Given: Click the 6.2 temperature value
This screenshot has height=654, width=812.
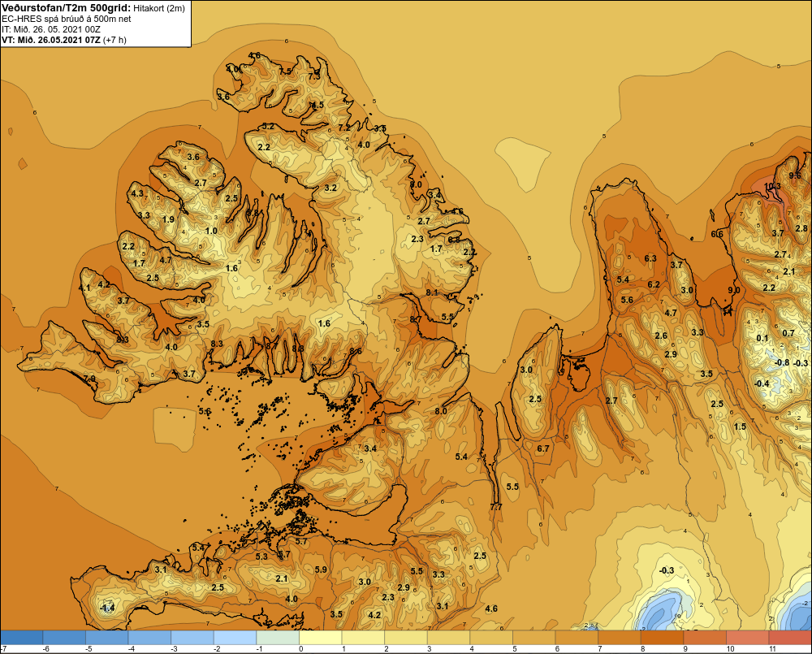Looking at the screenshot, I should click(x=654, y=284).
